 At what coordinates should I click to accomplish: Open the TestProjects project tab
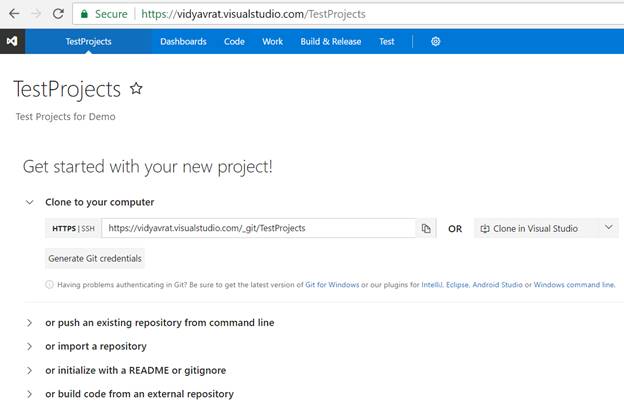coord(88,41)
